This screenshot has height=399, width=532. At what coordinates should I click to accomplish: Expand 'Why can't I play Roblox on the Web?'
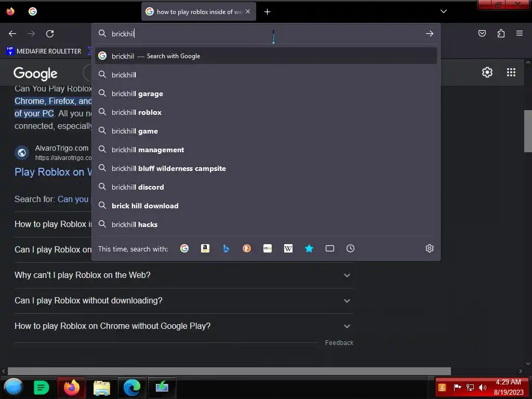pos(184,275)
